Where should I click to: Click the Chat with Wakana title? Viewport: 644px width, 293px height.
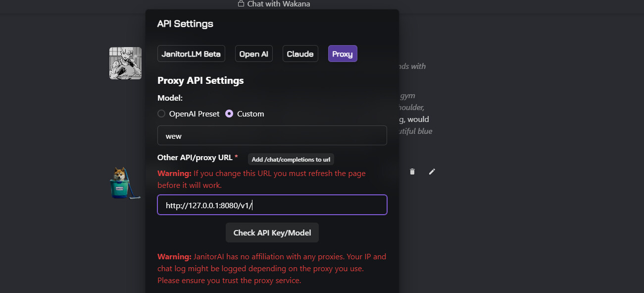tap(279, 4)
